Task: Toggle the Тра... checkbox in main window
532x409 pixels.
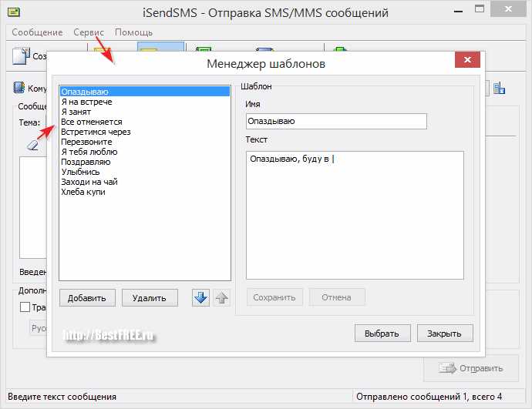Action: point(25,307)
